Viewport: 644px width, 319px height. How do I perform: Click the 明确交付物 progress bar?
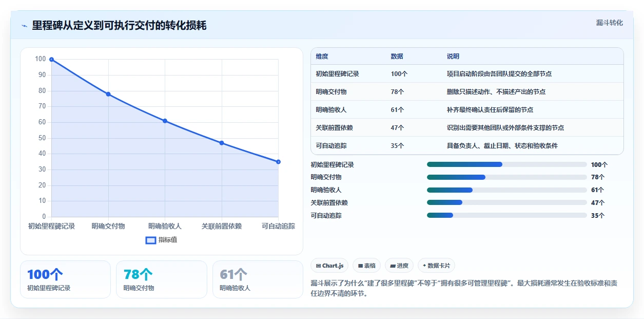[x=506, y=177]
